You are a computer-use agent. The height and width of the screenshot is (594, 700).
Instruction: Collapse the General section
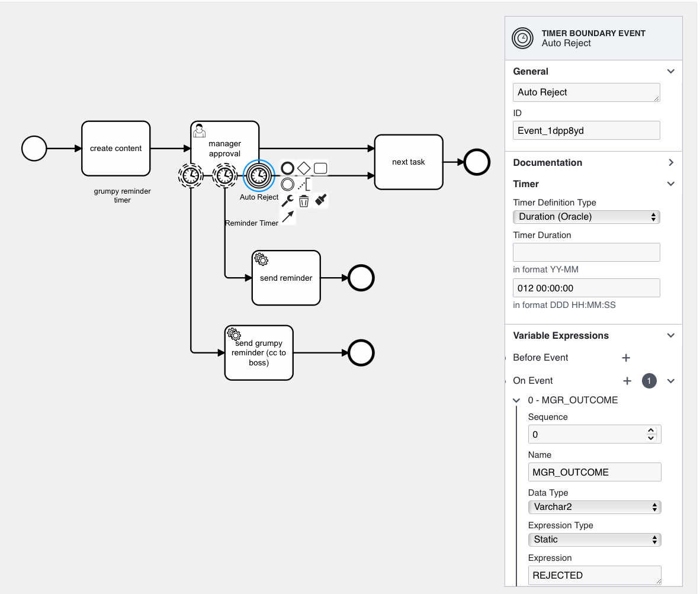pos(670,71)
